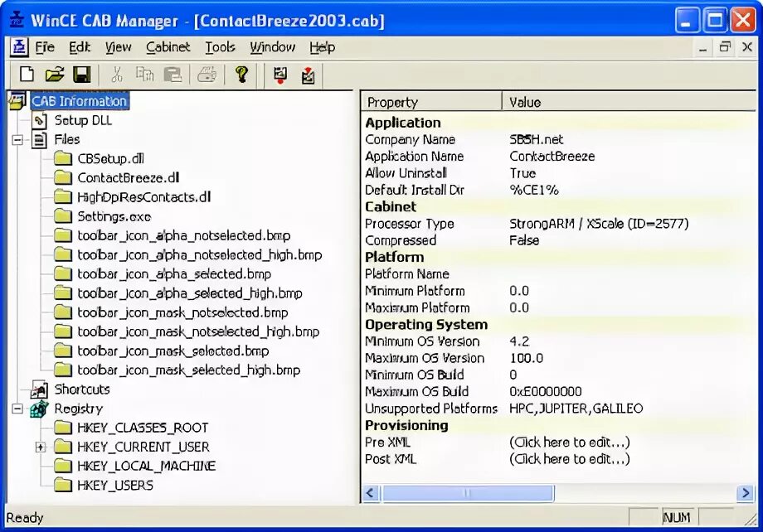Image resolution: width=763 pixels, height=532 pixels.
Task: Click the Open folder toolbar icon
Action: coord(55,75)
